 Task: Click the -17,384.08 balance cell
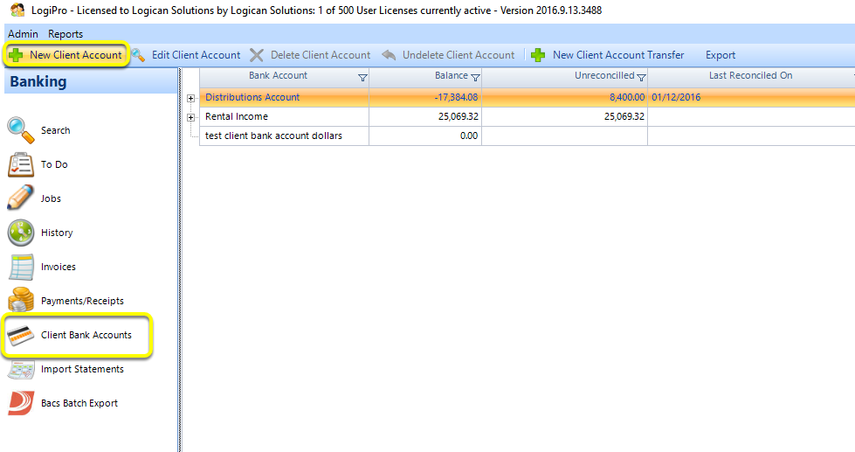tap(425, 98)
